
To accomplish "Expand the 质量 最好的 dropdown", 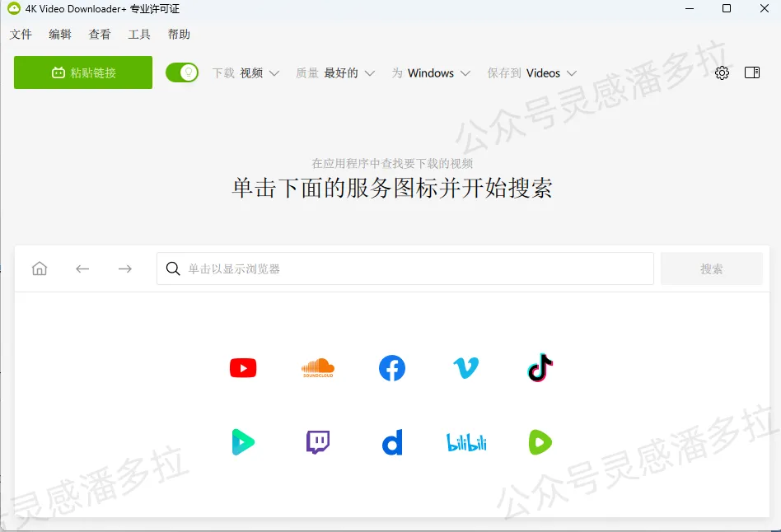I will [x=335, y=73].
